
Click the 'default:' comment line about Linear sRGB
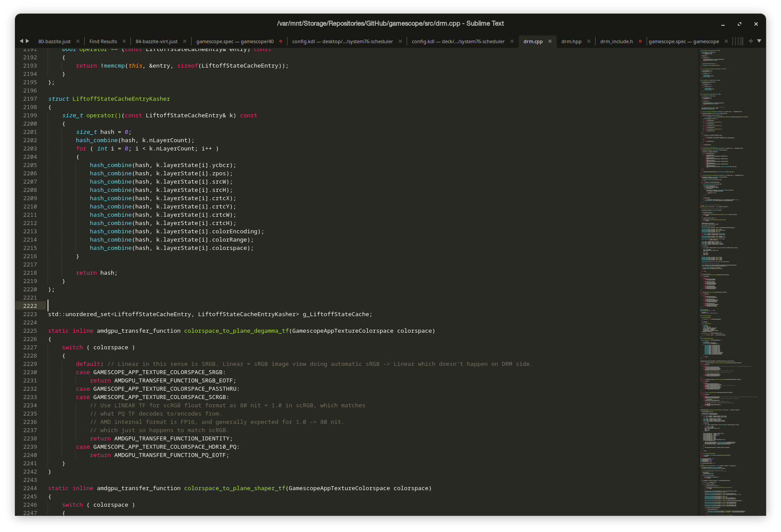point(304,364)
